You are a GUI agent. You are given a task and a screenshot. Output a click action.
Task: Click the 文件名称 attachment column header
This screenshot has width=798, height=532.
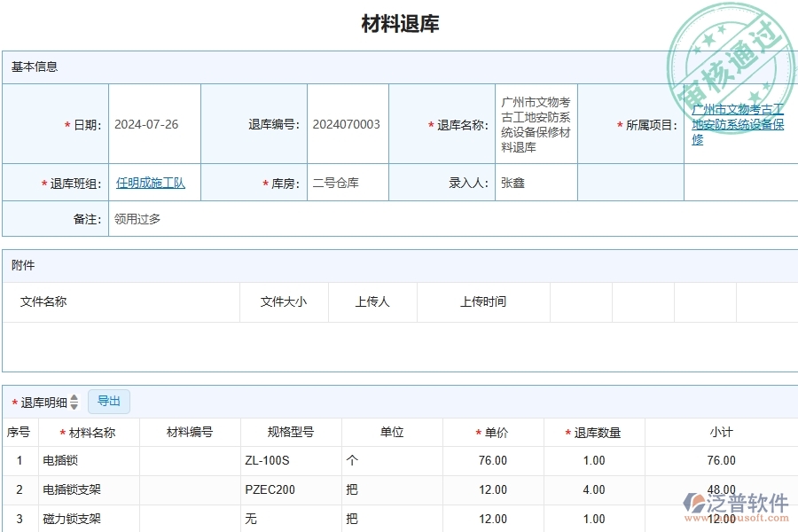[x=41, y=301]
